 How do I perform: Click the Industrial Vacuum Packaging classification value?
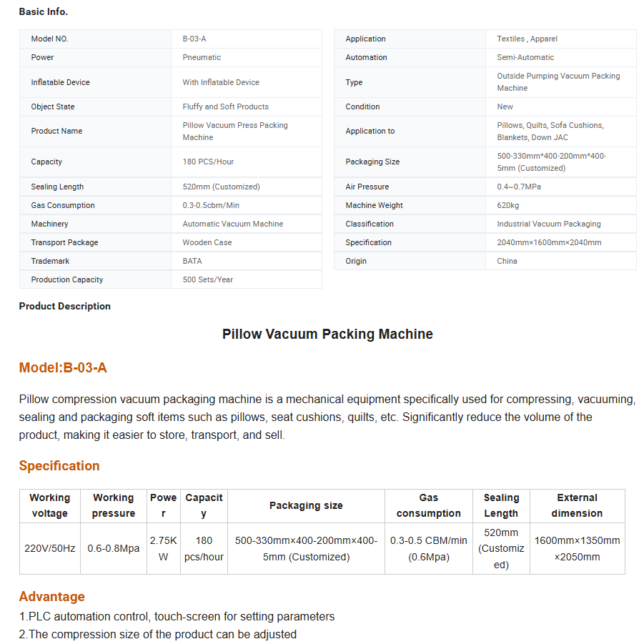point(548,224)
